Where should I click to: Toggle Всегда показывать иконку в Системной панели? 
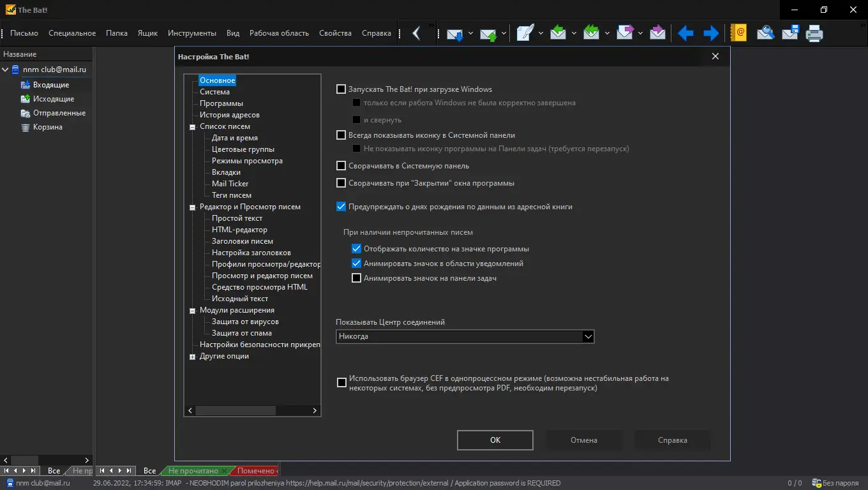click(341, 135)
